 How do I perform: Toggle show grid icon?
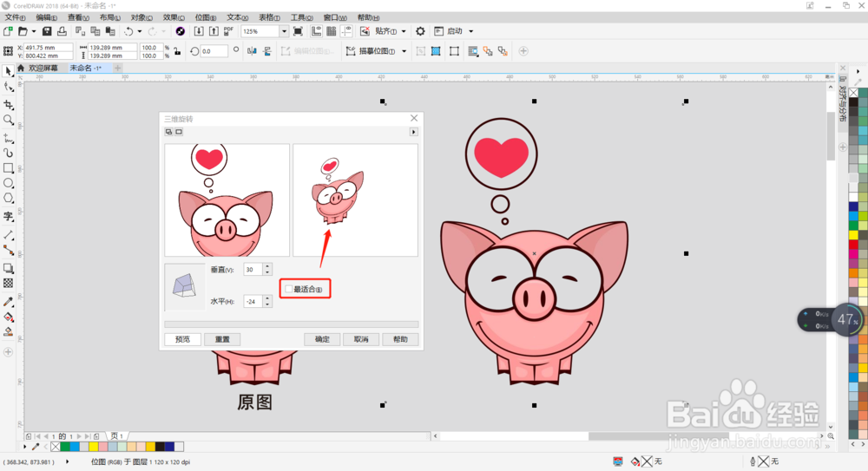pos(331,31)
